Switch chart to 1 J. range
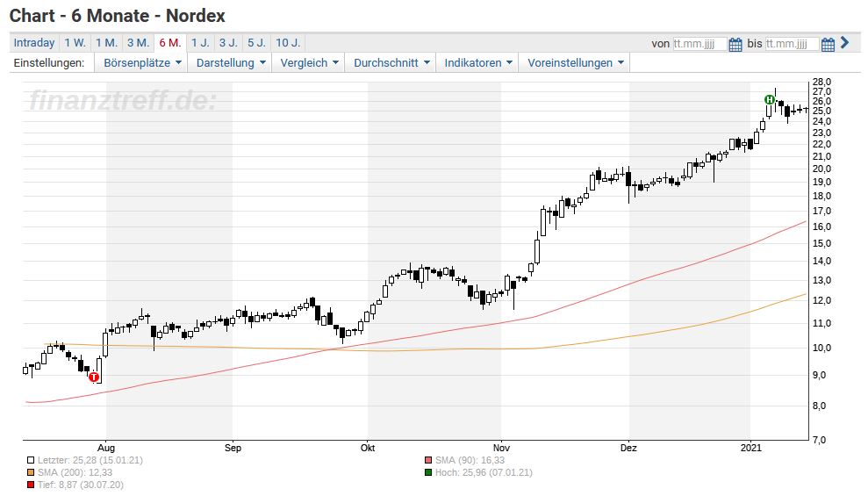The image size is (868, 496). point(200,43)
